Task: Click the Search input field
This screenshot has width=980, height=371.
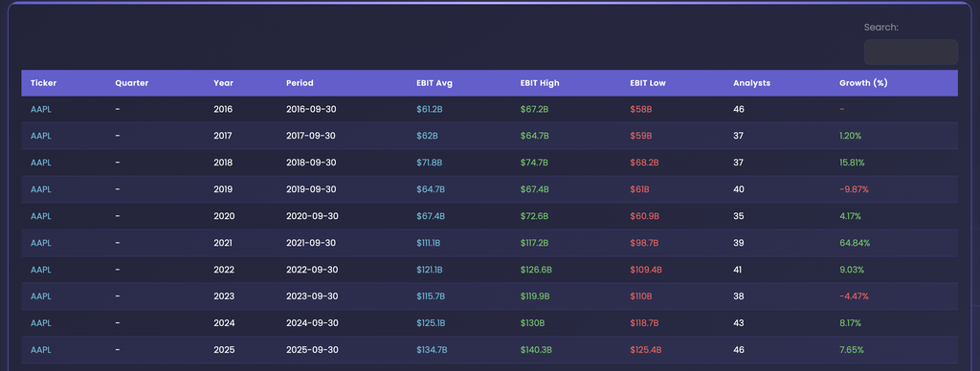Action: coord(911,52)
